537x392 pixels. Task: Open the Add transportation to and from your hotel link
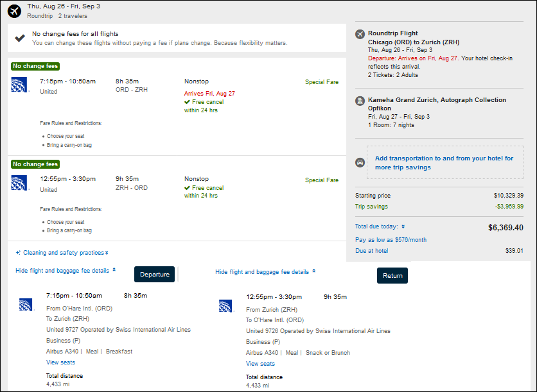coord(444,163)
